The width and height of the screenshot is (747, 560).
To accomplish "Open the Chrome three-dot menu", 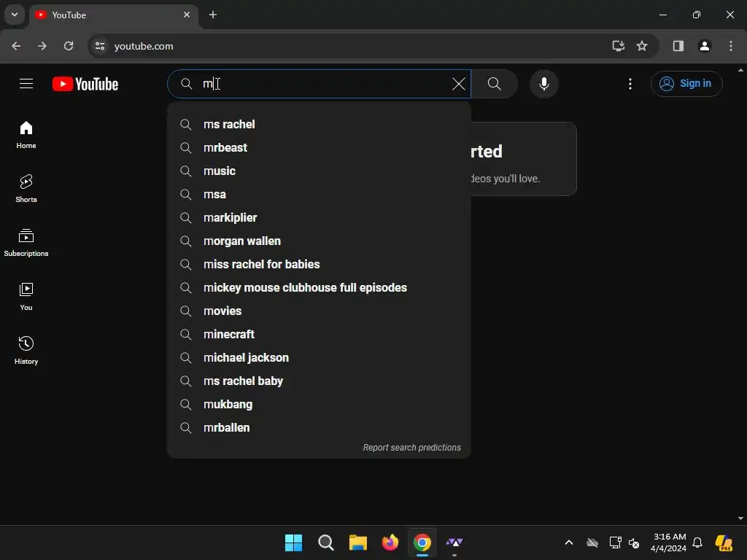I will click(x=731, y=46).
